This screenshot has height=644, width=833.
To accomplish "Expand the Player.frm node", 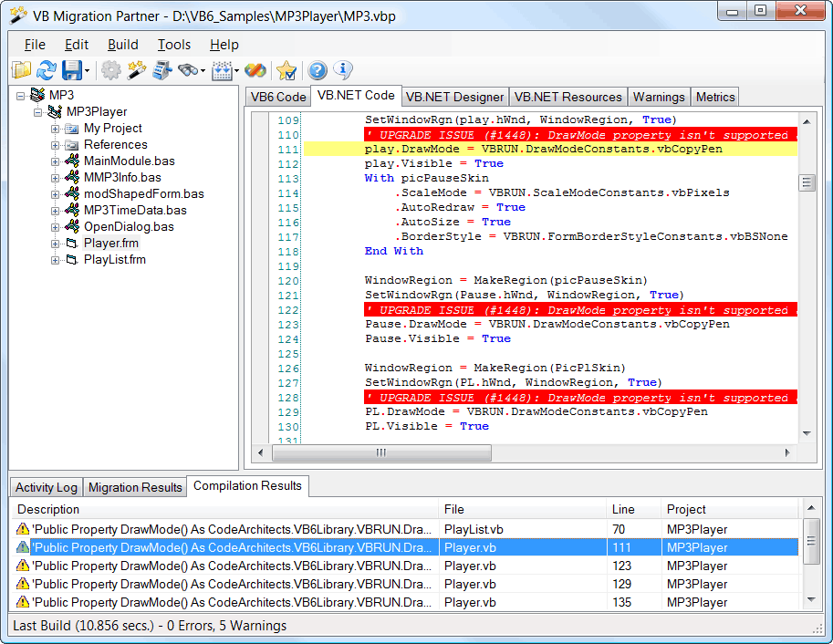I will [x=55, y=244].
